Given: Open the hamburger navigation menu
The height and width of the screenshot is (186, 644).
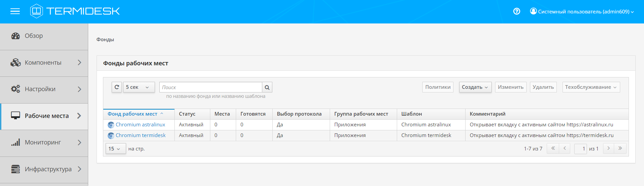Looking at the screenshot, I should (x=15, y=11).
